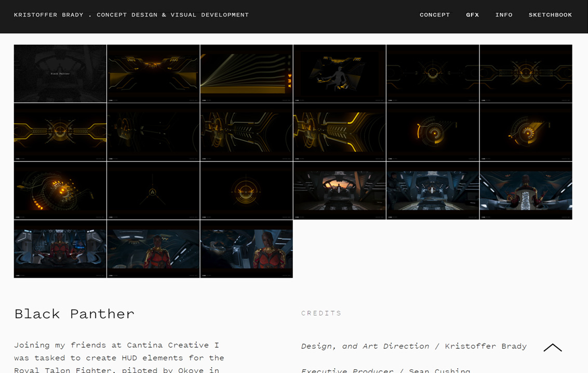Click the Black Panther project heading
Viewport: 588px width, 373px height.
tap(74, 314)
